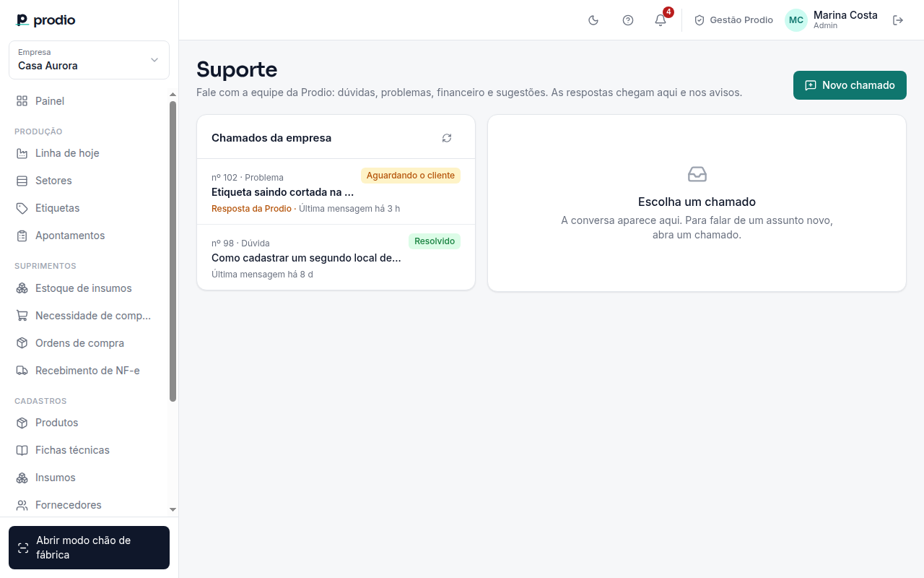
Task: Click the sidebar scrollbar thumb
Action: (x=173, y=251)
